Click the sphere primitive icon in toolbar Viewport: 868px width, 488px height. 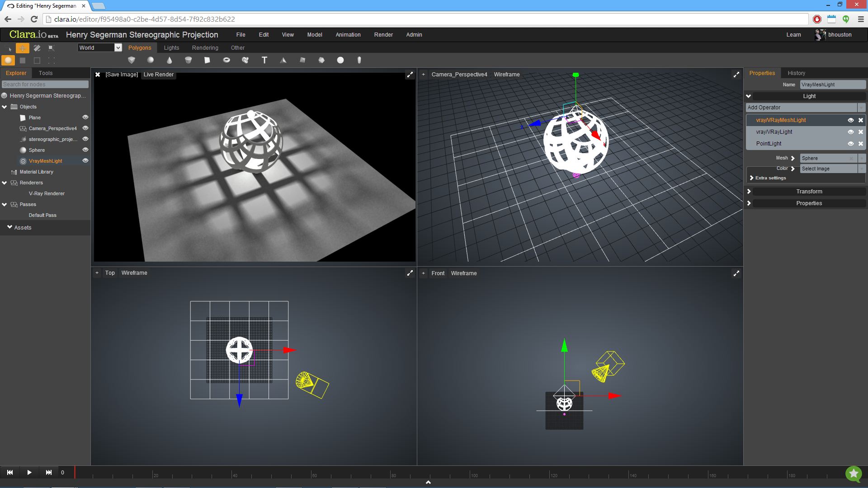150,60
